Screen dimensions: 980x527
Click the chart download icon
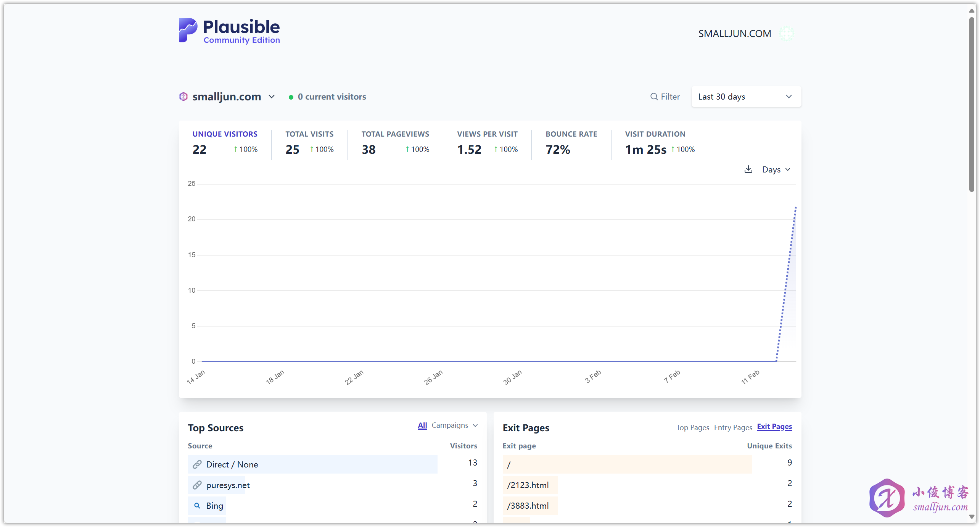(748, 169)
